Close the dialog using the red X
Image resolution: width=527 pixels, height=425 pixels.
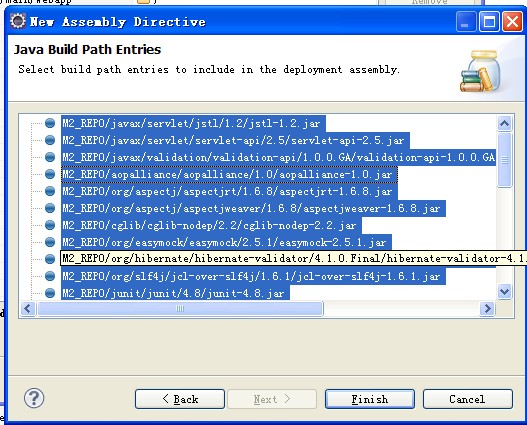pyautogui.click(x=512, y=22)
